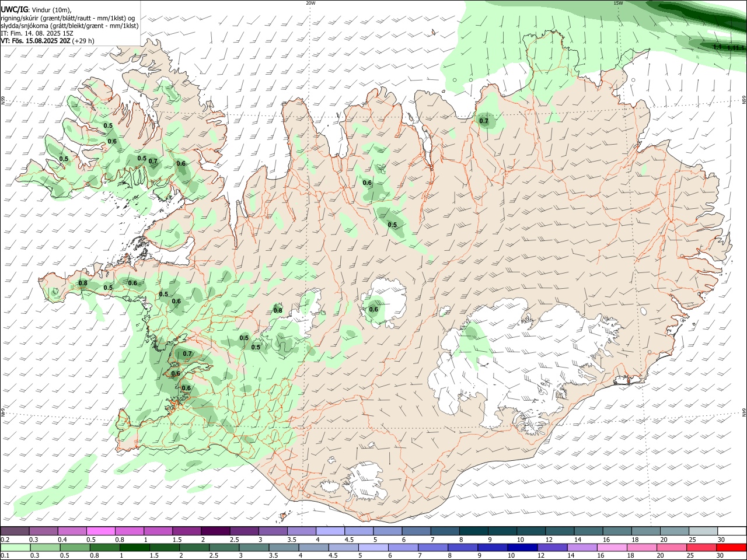The image size is (747, 560).
Task: Click the UWC/IG heading in the map caption
Action: click(x=15, y=10)
